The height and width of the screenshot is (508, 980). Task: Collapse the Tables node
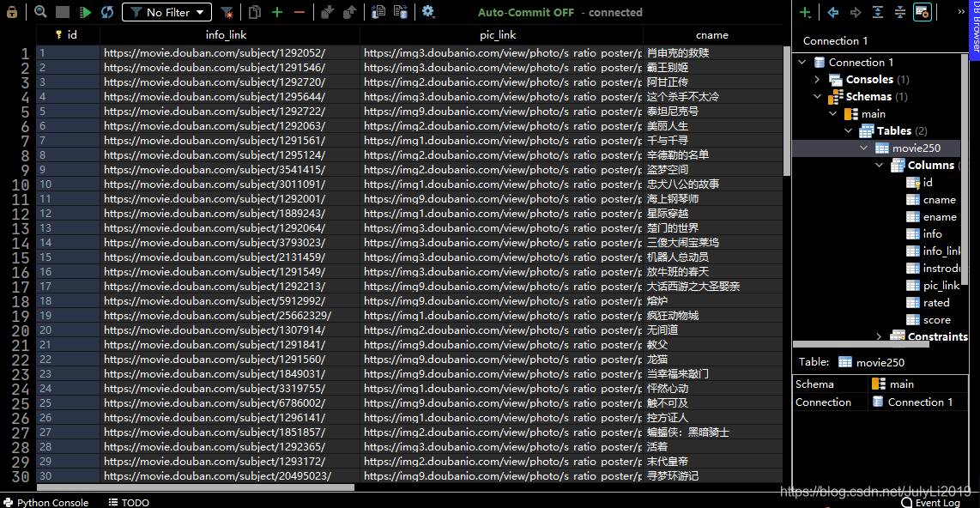click(x=848, y=130)
